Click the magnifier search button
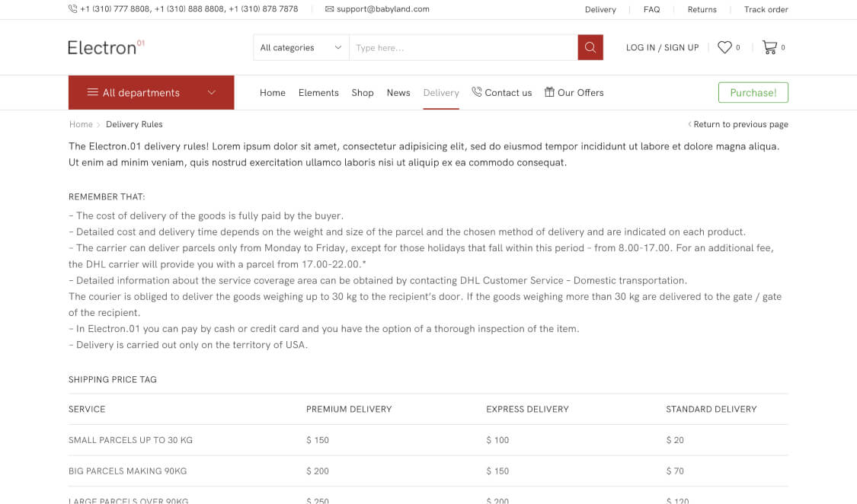Image resolution: width=857 pixels, height=504 pixels. coord(590,47)
